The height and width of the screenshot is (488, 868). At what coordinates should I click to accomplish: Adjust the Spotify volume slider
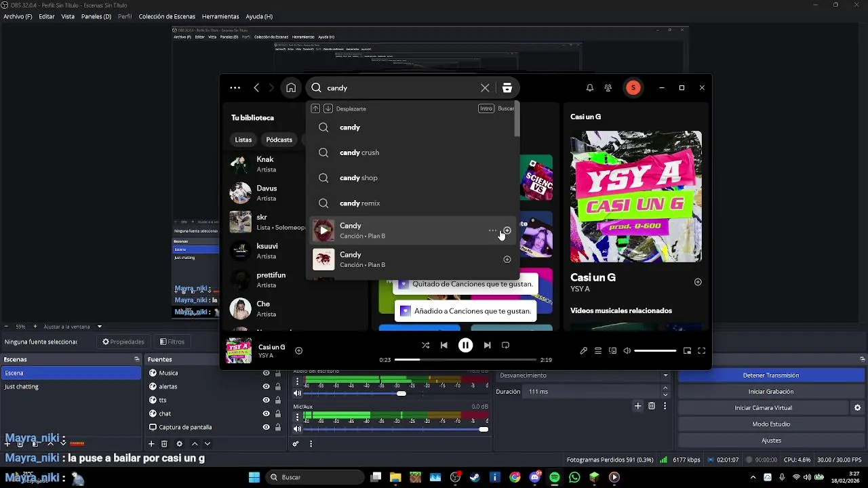click(x=655, y=350)
